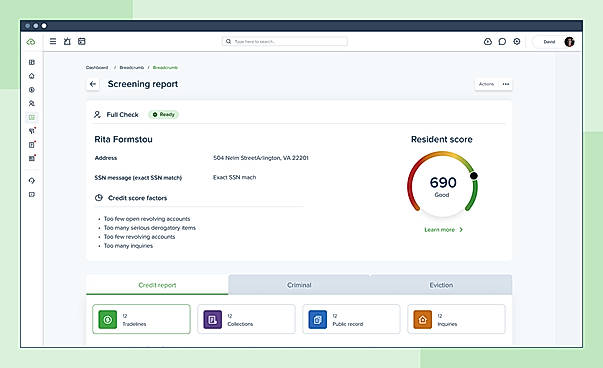This screenshot has height=368, width=603.
Task: Open the hamburger menu
Action: (53, 41)
